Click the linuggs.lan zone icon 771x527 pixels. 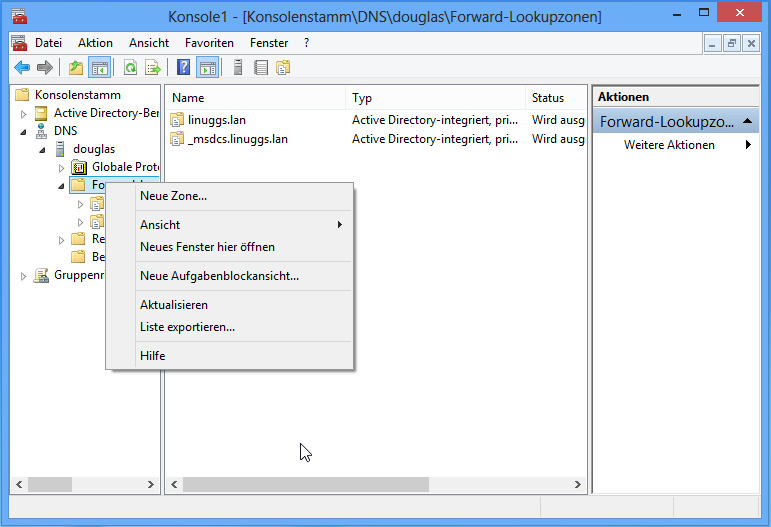[177, 120]
